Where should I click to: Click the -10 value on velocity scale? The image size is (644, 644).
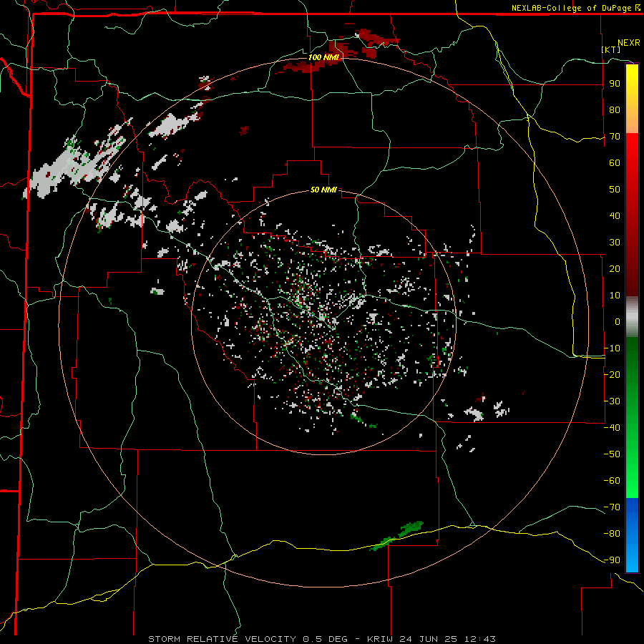pos(612,348)
